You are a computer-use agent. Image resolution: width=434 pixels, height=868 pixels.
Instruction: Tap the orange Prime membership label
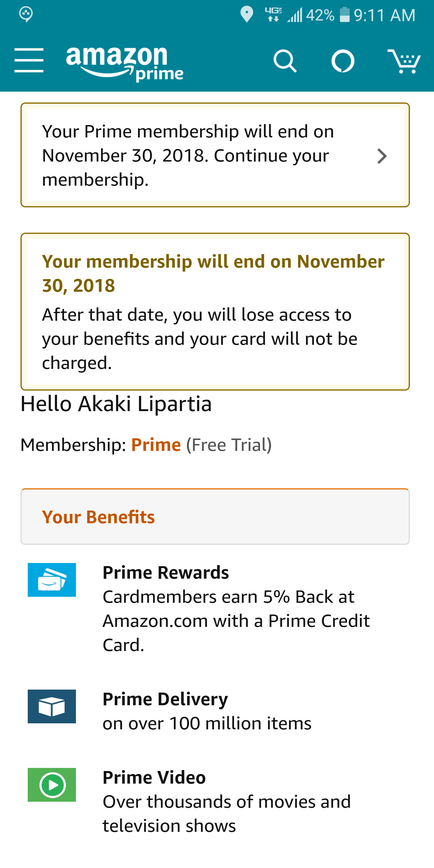(156, 445)
